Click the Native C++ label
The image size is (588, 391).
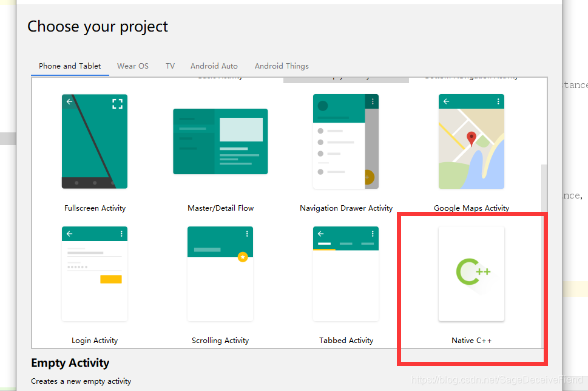pyautogui.click(x=471, y=341)
